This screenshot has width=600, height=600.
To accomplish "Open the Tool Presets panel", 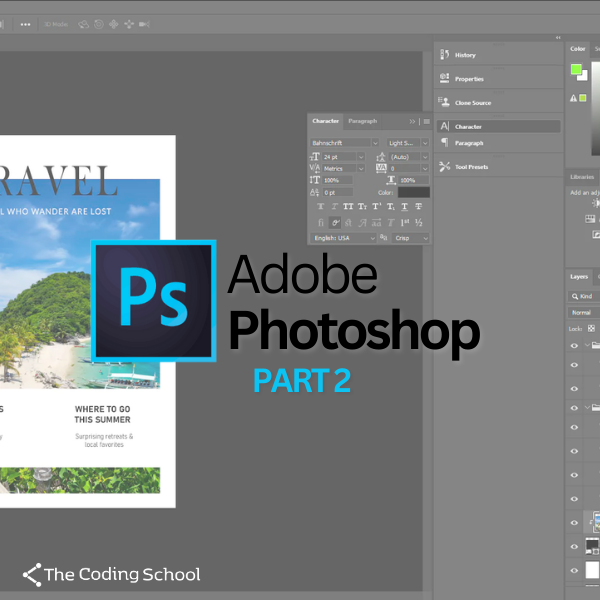I will (471, 167).
